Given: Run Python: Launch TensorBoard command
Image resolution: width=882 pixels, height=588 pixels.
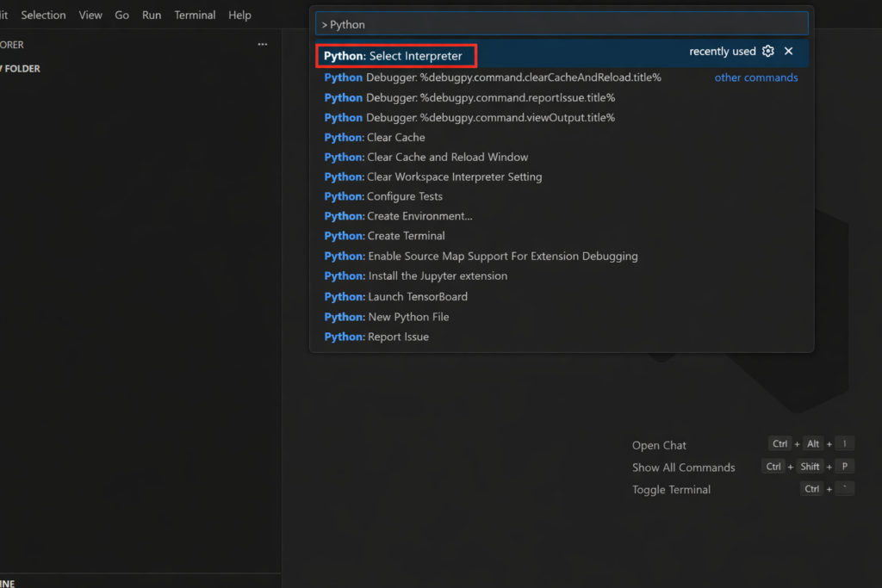Looking at the screenshot, I should 395,296.
